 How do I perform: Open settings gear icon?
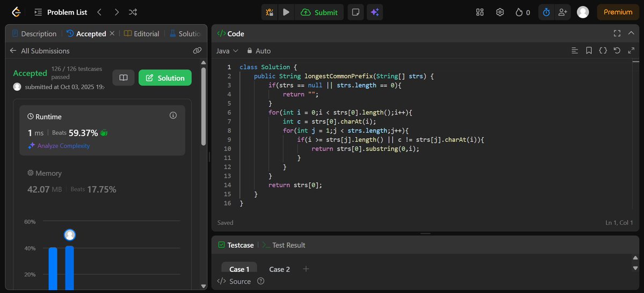pyautogui.click(x=500, y=12)
